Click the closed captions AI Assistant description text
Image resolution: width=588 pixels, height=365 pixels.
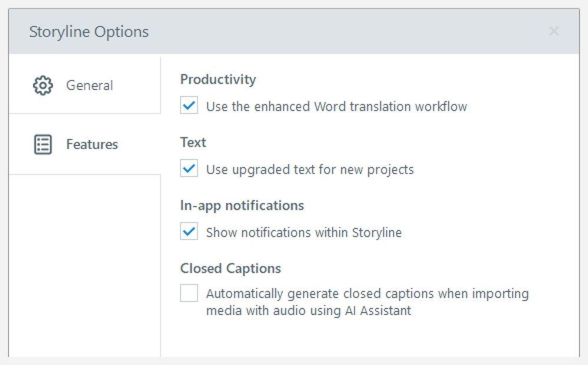(367, 302)
